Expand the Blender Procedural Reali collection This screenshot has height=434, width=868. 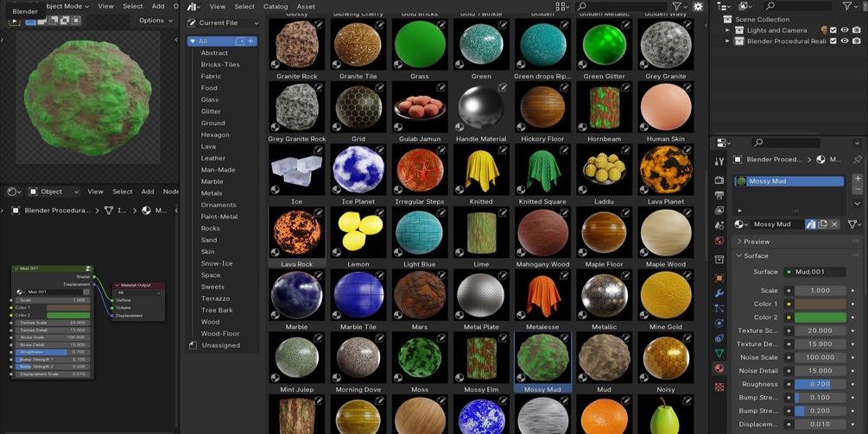click(728, 41)
